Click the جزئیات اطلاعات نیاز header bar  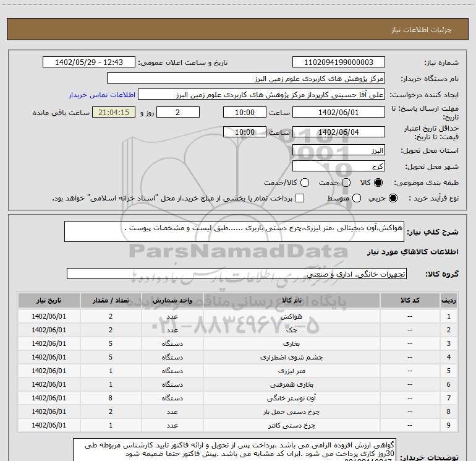click(x=238, y=29)
